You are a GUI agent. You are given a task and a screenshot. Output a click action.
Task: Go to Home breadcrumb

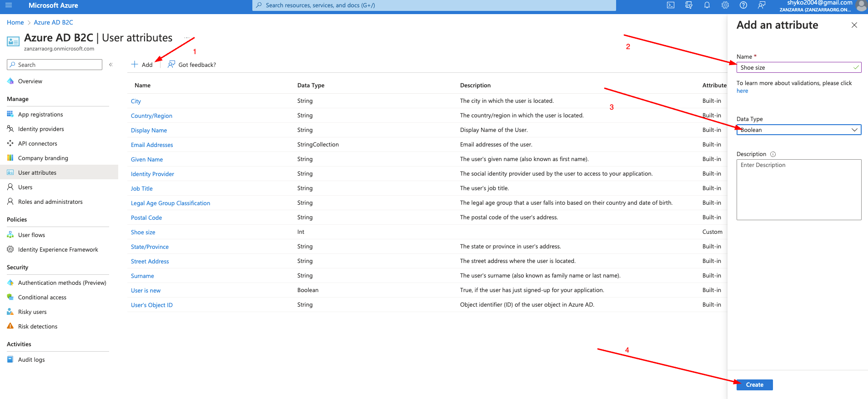15,22
